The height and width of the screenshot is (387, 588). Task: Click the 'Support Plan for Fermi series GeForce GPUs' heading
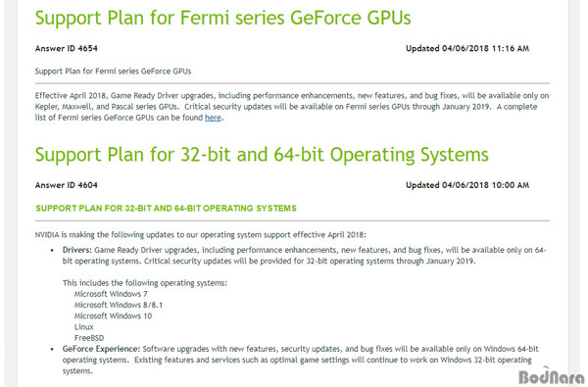[223, 18]
